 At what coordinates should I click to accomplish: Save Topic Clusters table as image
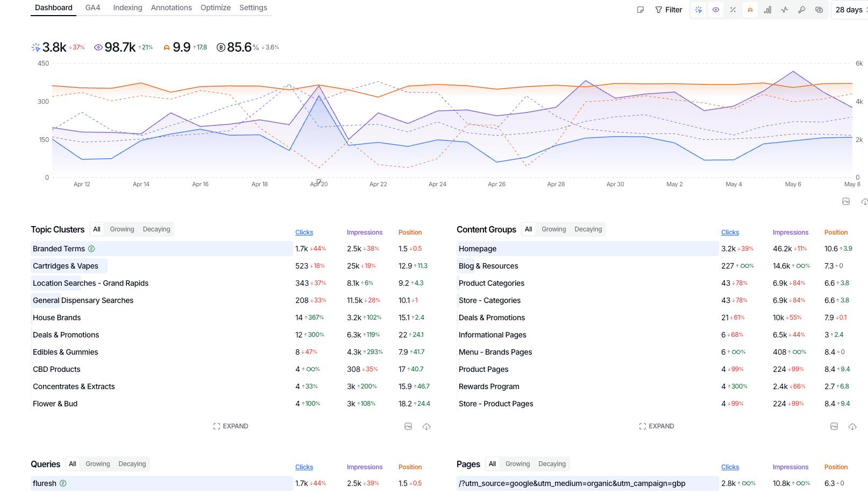click(408, 426)
